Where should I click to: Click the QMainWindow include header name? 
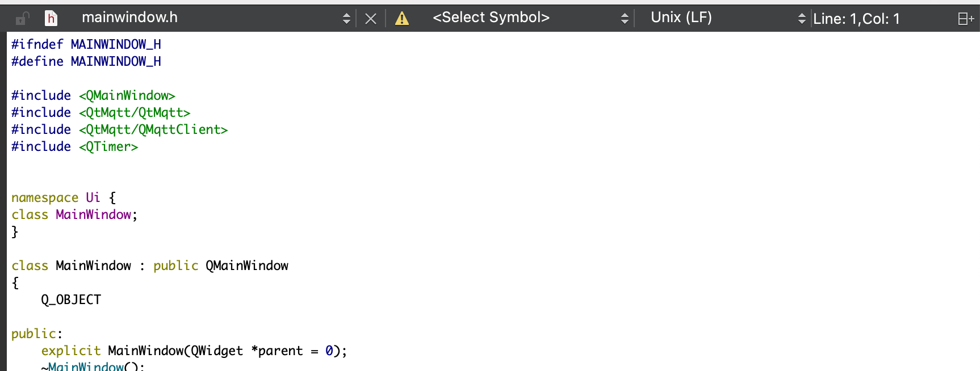pyautogui.click(x=127, y=95)
